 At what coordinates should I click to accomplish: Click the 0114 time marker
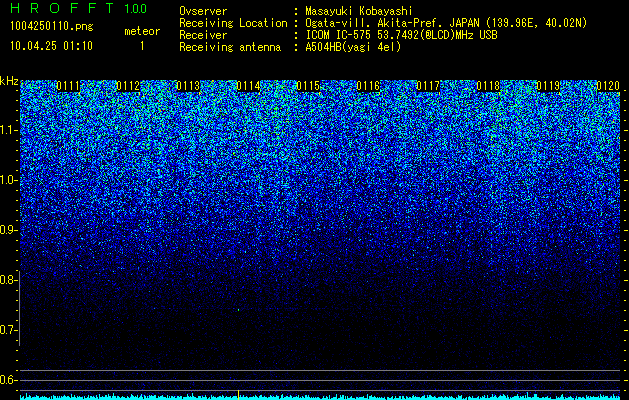[248, 86]
